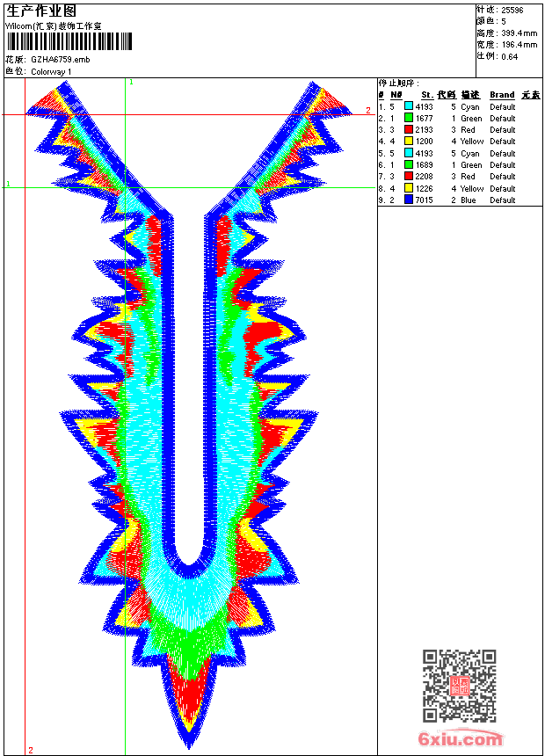Click the stitch count value 25596
545x756 pixels.
(x=513, y=10)
